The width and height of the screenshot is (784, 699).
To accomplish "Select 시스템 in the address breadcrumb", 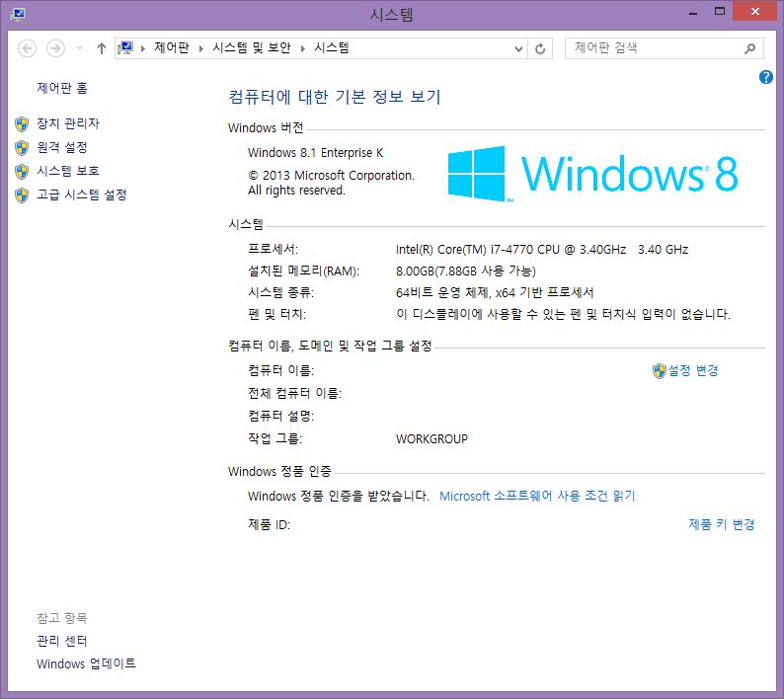I will click(332, 48).
